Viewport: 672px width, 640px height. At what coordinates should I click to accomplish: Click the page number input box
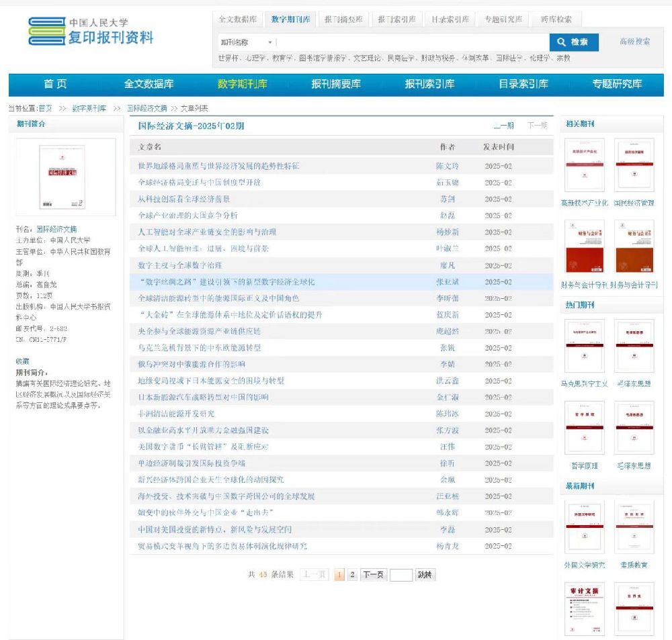click(401, 575)
